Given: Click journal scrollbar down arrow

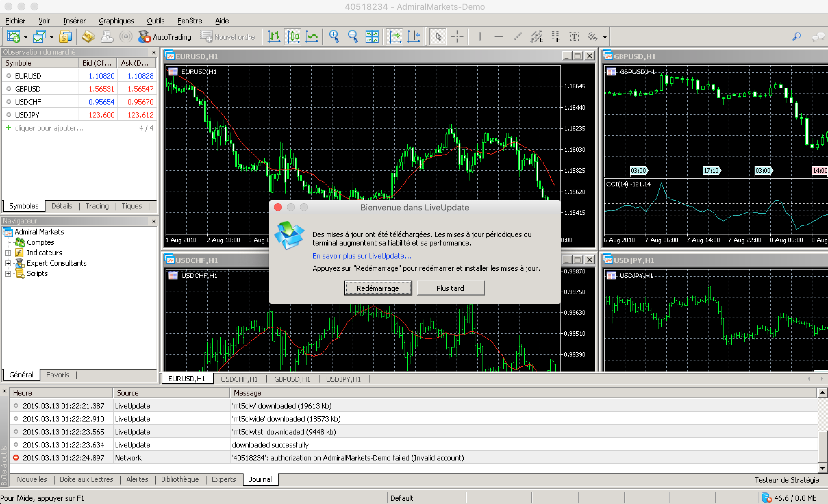Looking at the screenshot, I should pos(822,468).
